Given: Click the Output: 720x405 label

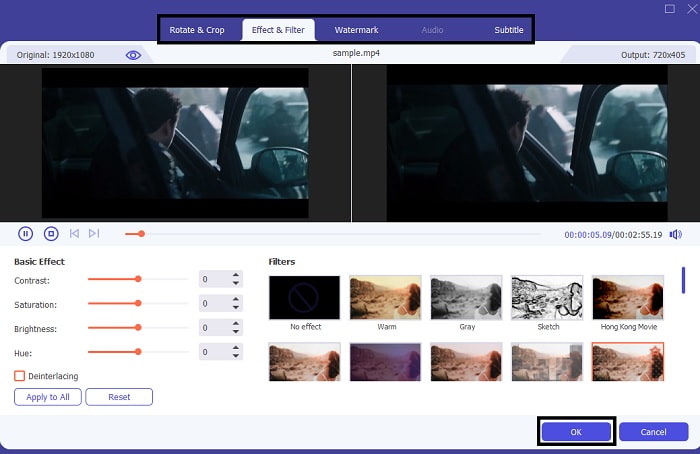Looking at the screenshot, I should tap(653, 55).
